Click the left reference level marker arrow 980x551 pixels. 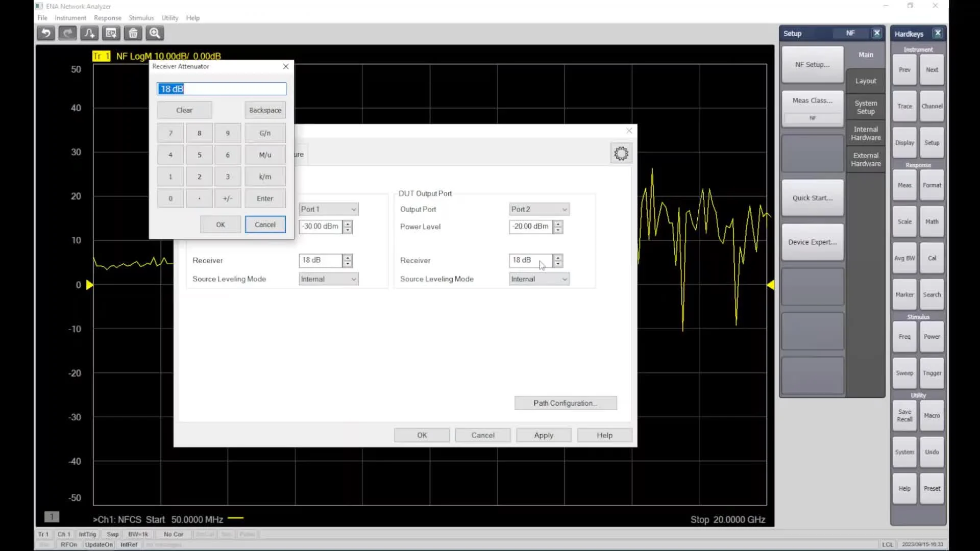[x=89, y=285]
